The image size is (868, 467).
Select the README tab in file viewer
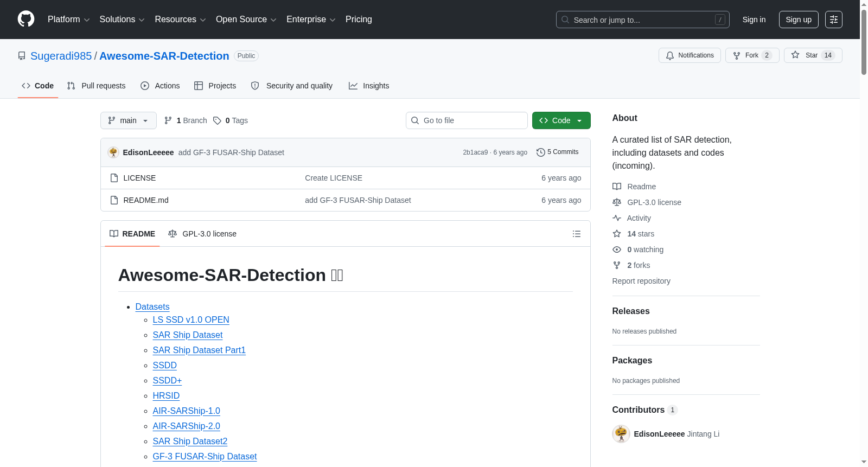pyautogui.click(x=132, y=234)
